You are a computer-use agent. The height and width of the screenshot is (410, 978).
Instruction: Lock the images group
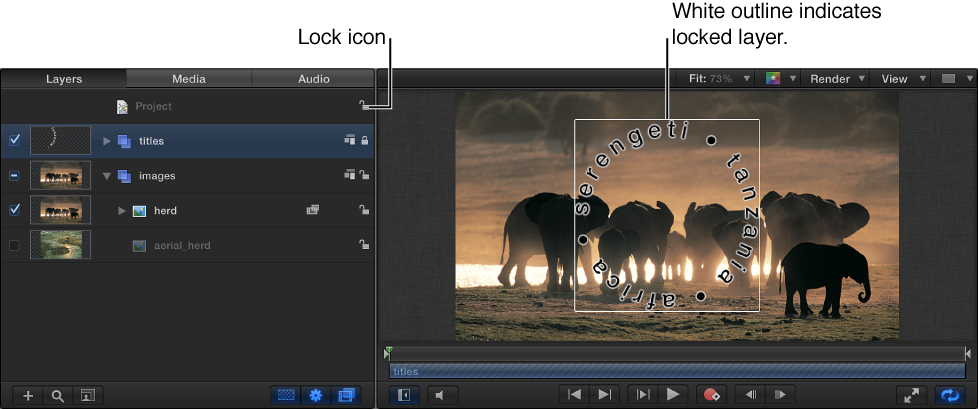pos(364,176)
